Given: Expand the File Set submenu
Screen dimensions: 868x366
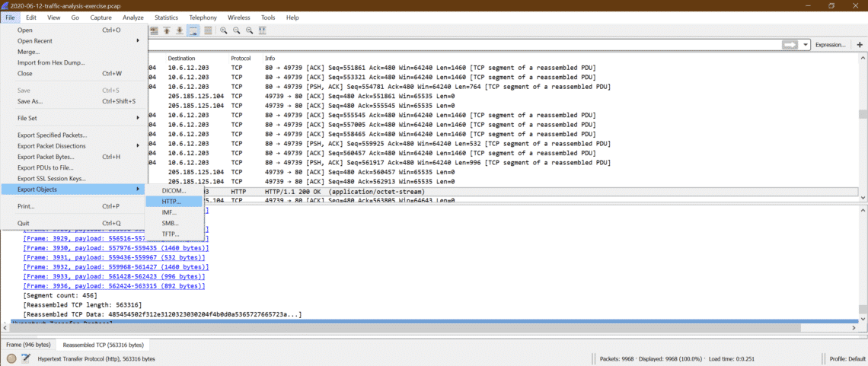Looking at the screenshot, I should 74,118.
